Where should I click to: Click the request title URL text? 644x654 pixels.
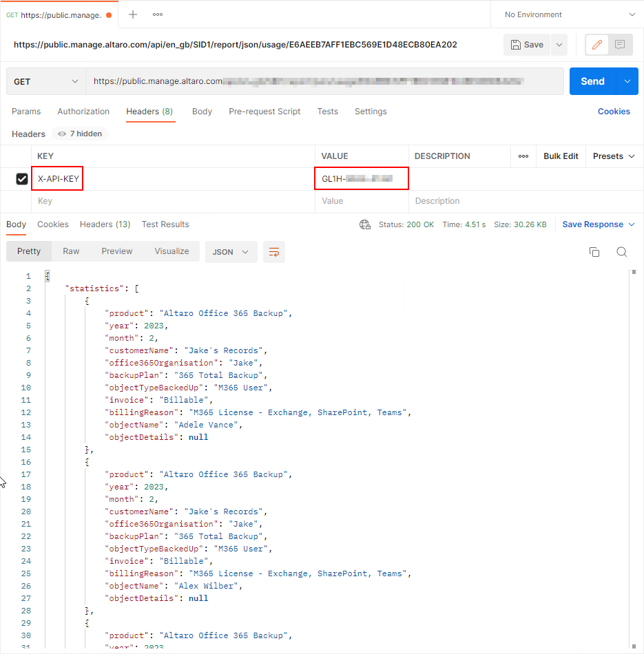(236, 45)
